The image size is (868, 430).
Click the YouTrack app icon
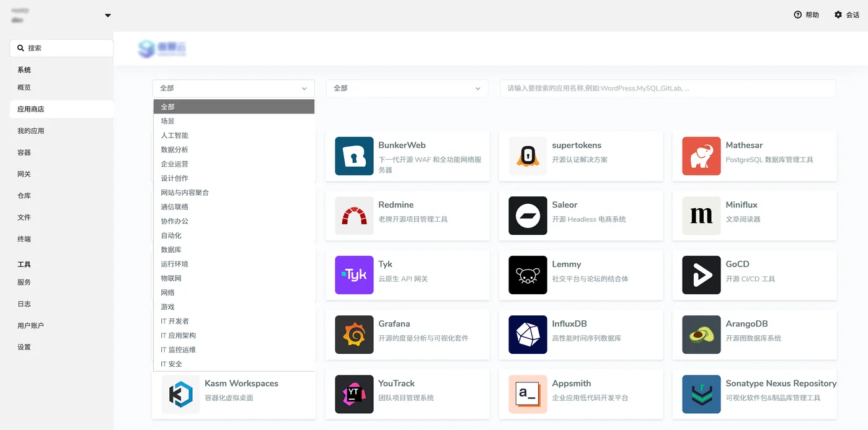pyautogui.click(x=354, y=394)
